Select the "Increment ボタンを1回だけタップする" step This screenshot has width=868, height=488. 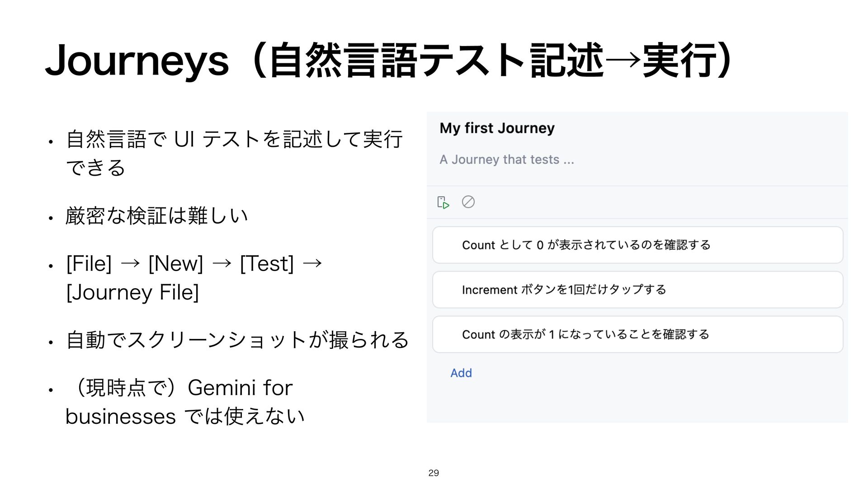(637, 290)
